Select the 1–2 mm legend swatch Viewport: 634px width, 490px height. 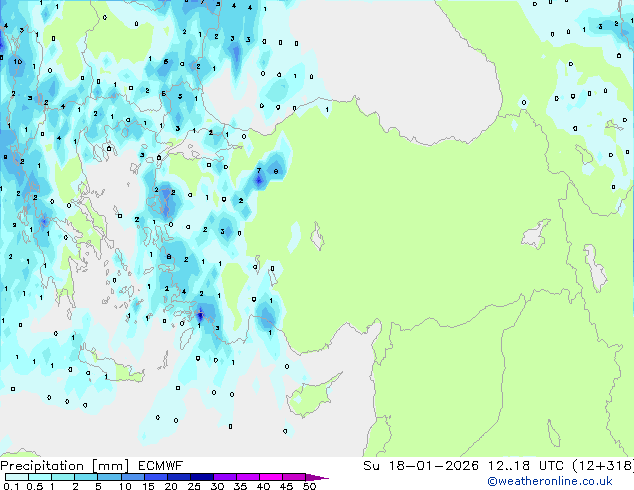tap(63, 477)
